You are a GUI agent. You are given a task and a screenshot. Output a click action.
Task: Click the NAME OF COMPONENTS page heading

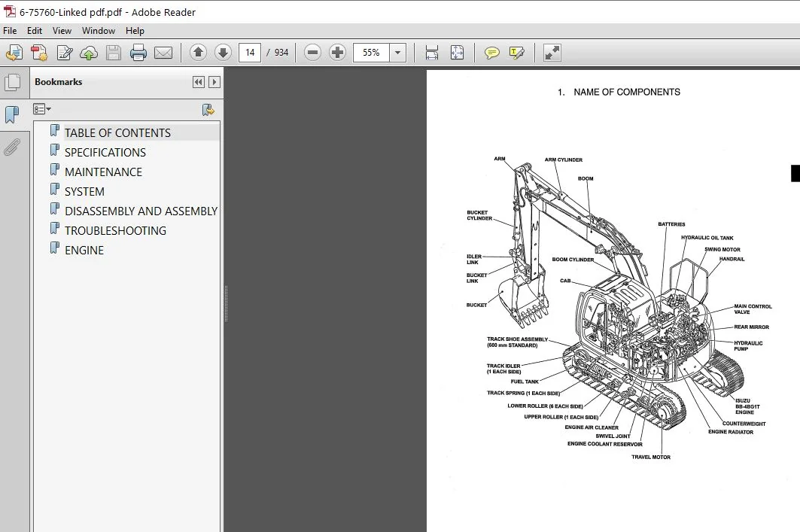tap(627, 93)
